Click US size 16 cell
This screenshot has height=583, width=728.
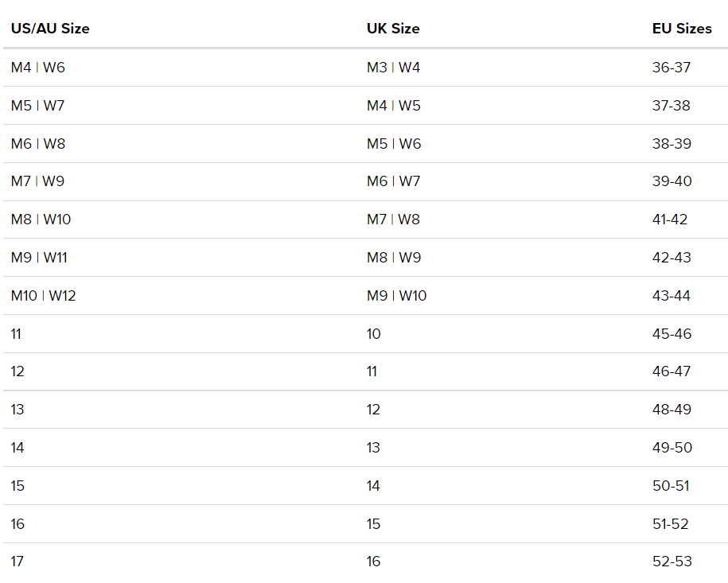[18, 524]
